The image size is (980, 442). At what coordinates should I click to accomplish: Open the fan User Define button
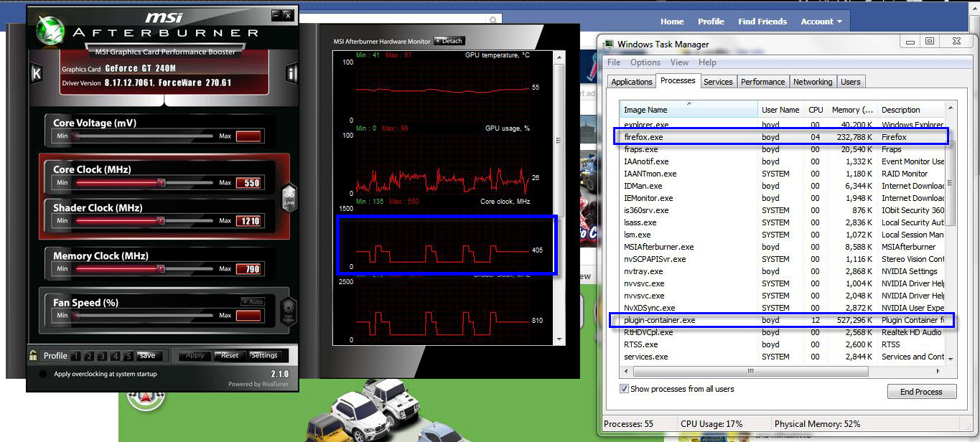click(289, 310)
